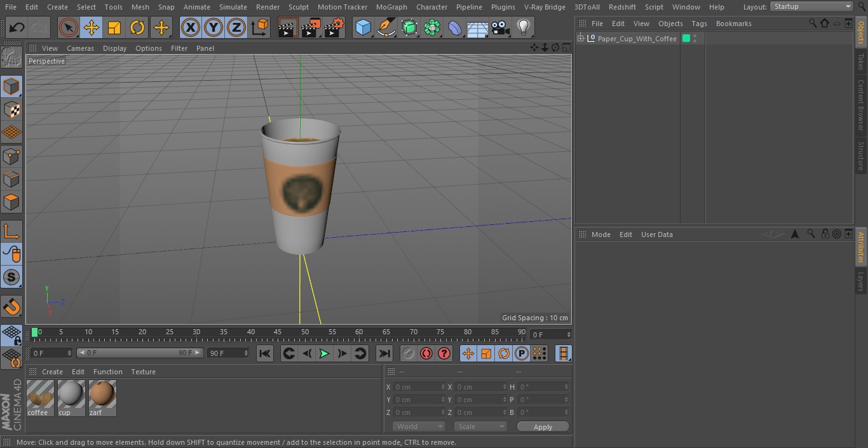Image resolution: width=868 pixels, height=448 pixels.
Task: Activate the Rotate tool
Action: [137, 27]
